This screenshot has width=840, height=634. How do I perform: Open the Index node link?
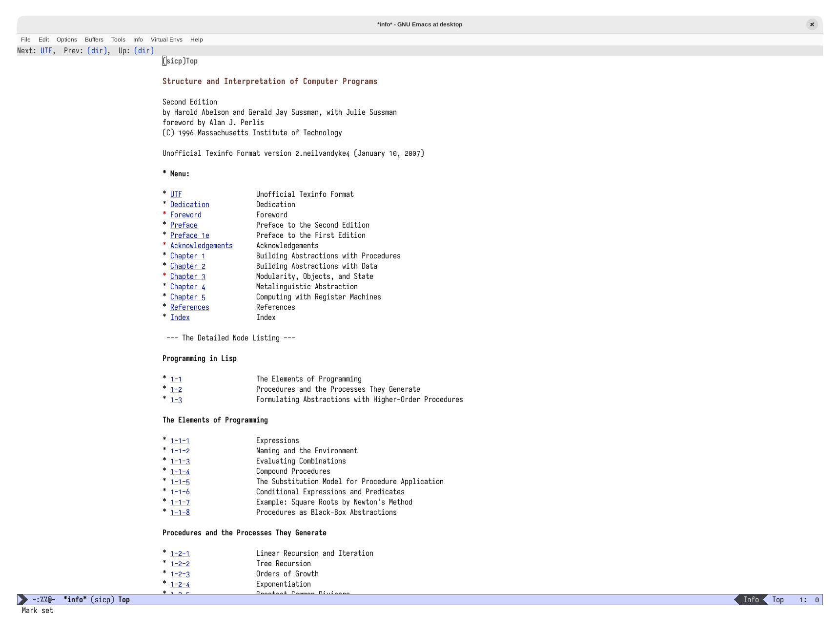pyautogui.click(x=180, y=317)
